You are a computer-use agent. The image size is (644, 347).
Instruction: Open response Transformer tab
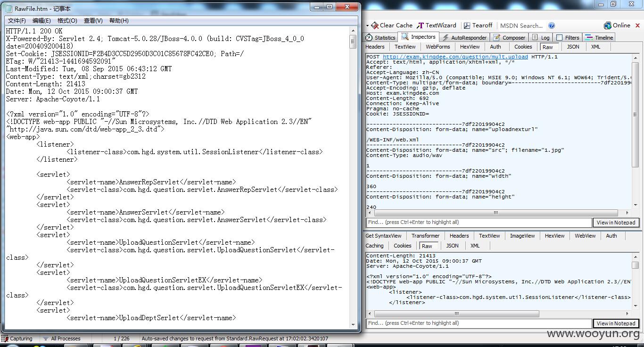[x=425, y=236]
